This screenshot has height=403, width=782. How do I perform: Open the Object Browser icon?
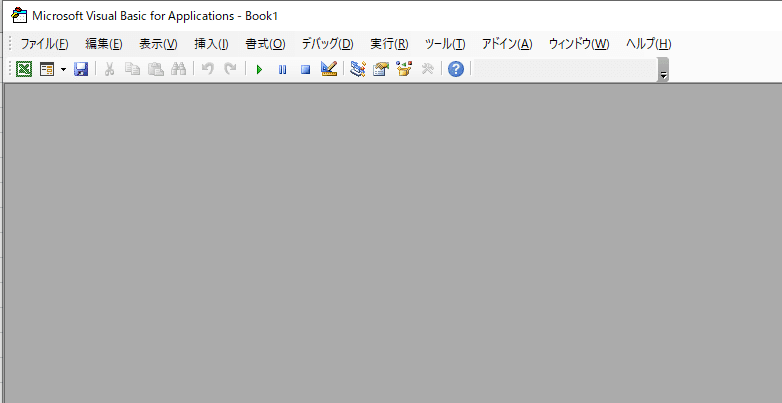tap(404, 69)
